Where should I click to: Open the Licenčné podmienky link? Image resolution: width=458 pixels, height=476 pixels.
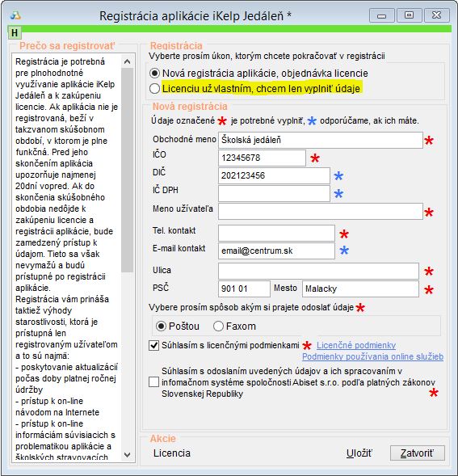(x=356, y=345)
